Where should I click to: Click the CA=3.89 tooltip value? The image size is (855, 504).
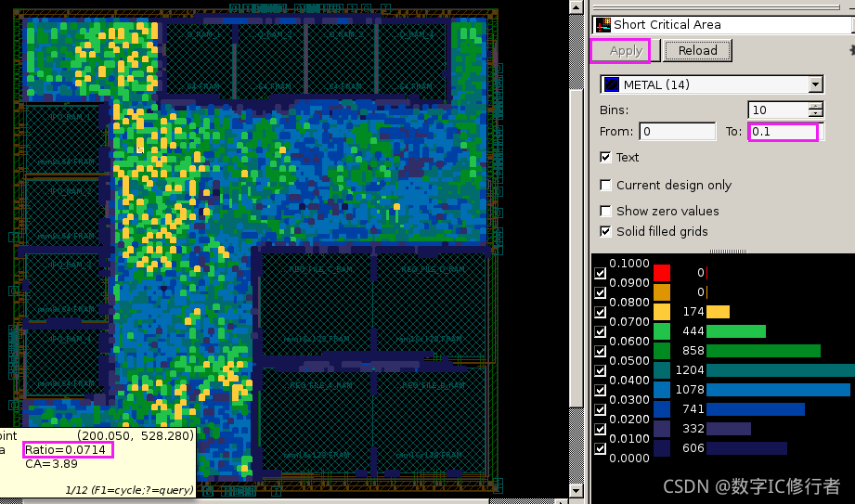click(51, 464)
